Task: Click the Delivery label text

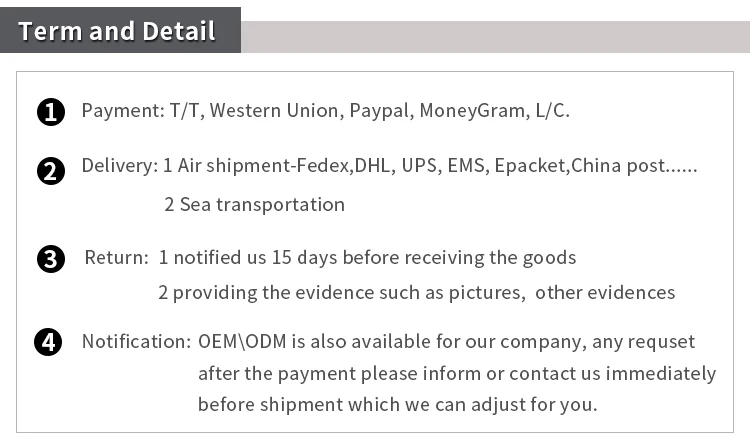Action: click(120, 165)
